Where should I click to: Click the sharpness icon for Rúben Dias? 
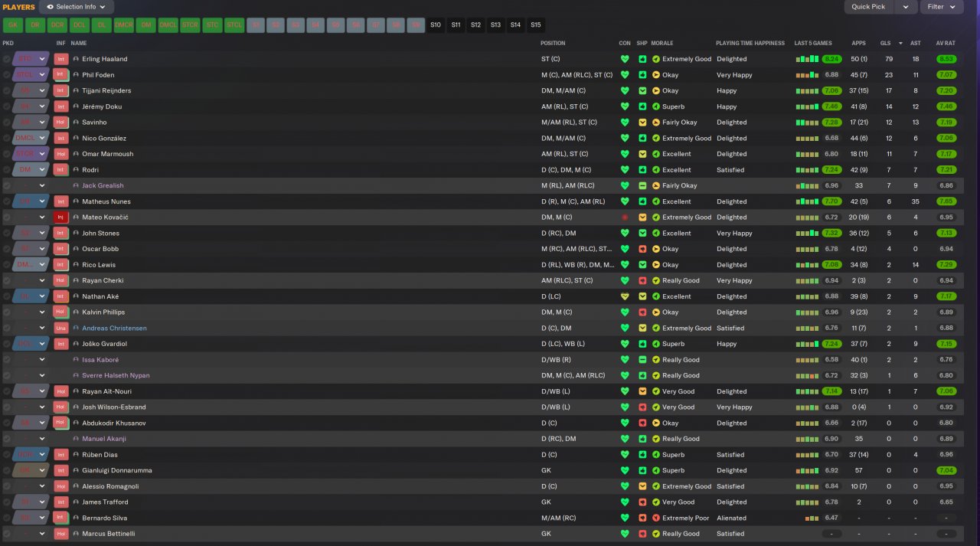pyautogui.click(x=642, y=455)
